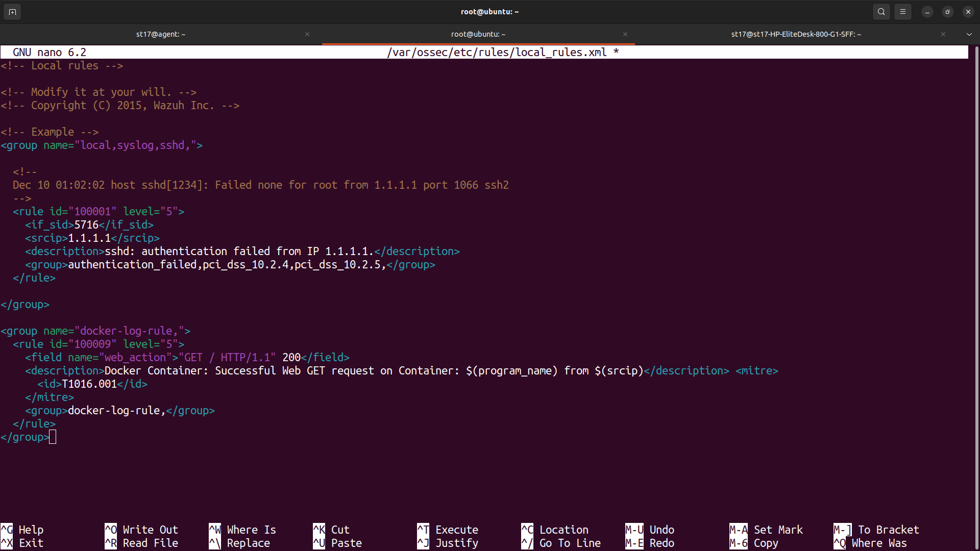Open a new terminal tab icon
The image size is (980, 551).
[12, 12]
